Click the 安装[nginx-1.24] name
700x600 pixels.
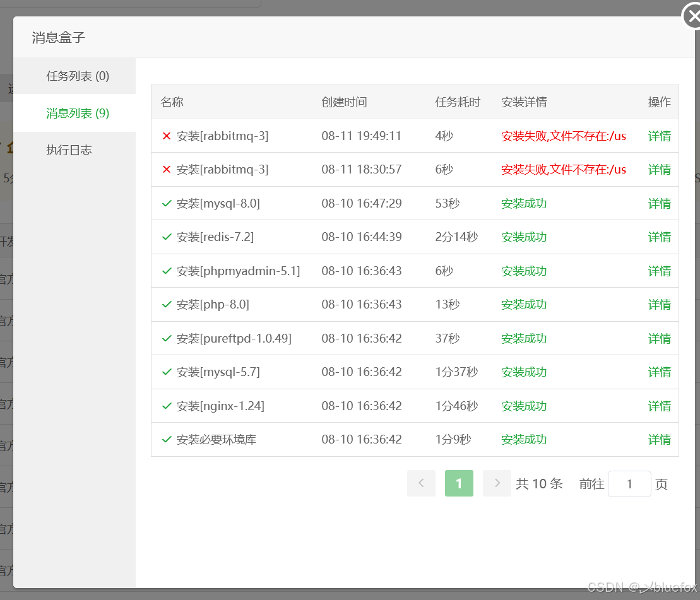click(x=220, y=406)
